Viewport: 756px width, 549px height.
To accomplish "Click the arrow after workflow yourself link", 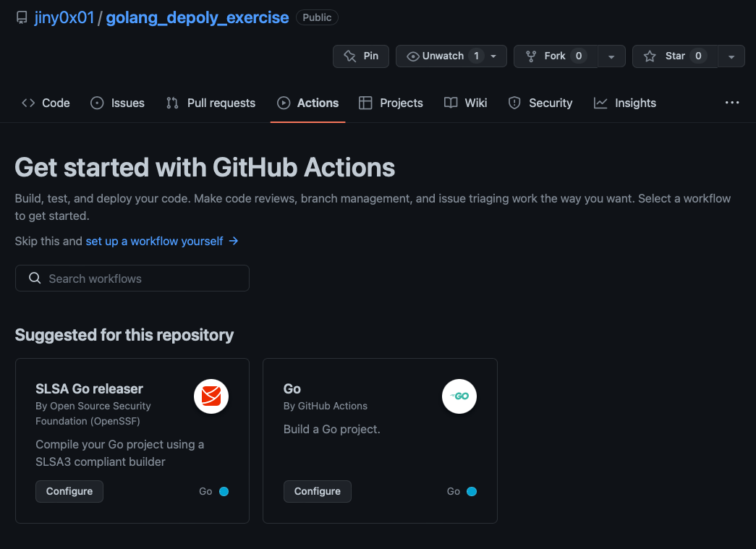I will [x=234, y=241].
